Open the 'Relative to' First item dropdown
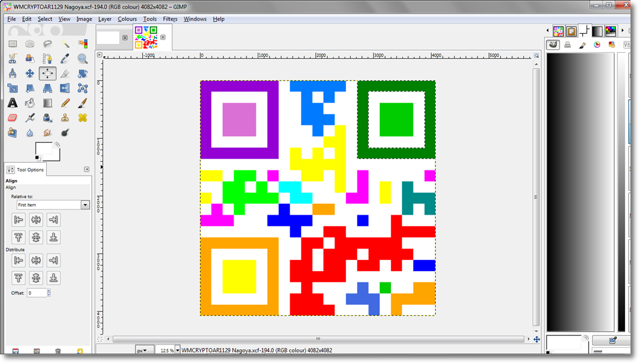640x364 pixels. 53,205
